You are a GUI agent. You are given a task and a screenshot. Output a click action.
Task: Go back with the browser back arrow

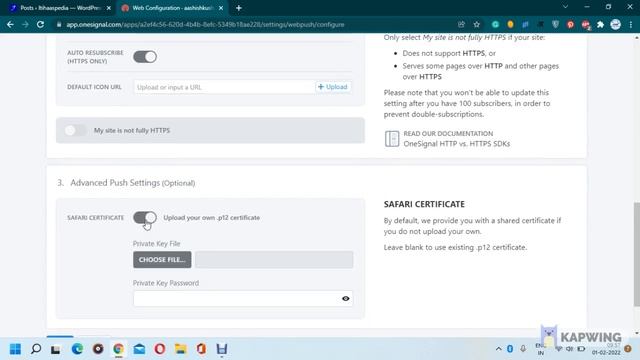point(10,24)
